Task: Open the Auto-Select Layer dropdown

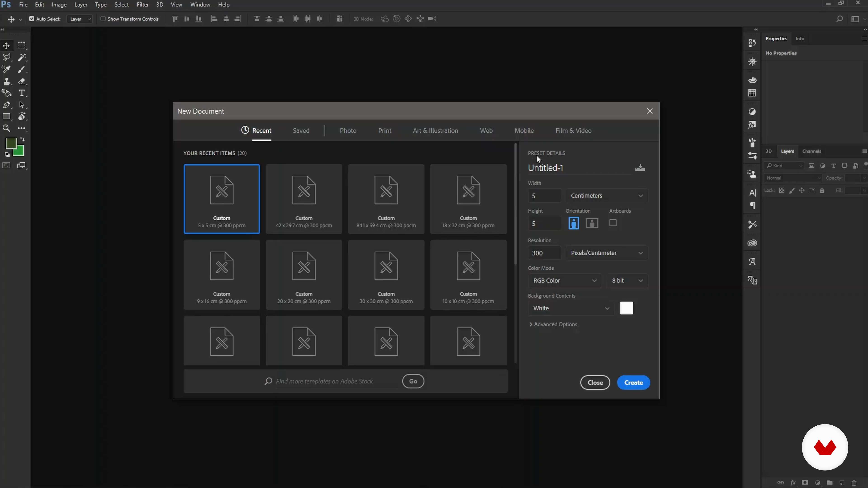Action: 80,19
